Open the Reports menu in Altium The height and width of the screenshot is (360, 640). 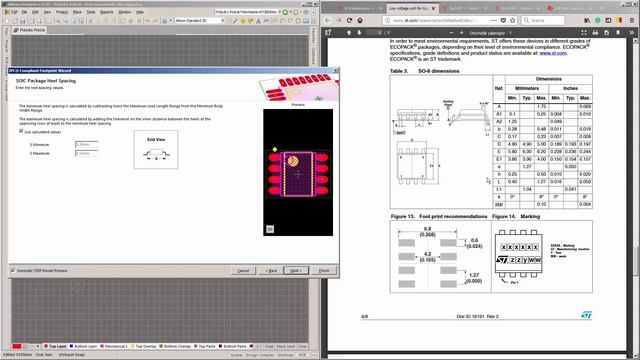107,12
